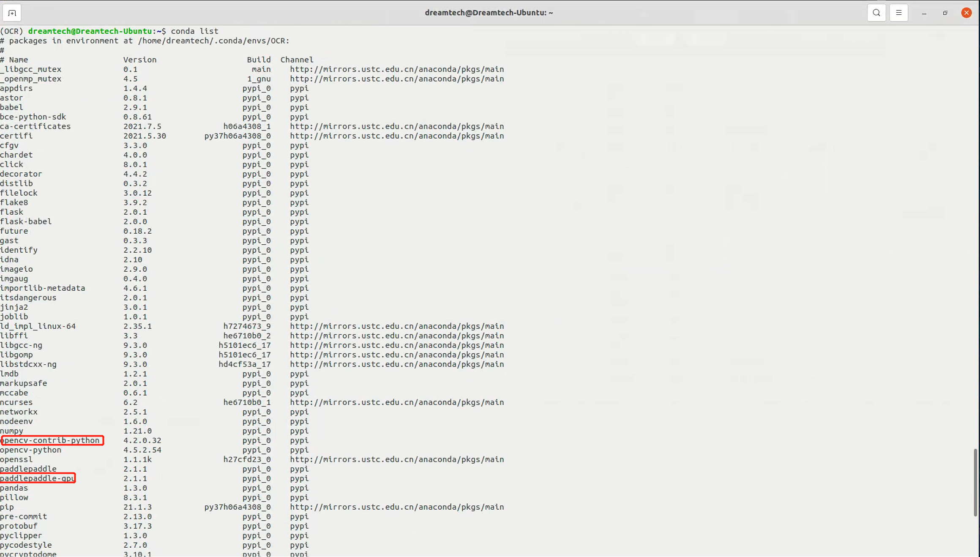The width and height of the screenshot is (980, 557).
Task: Click the decorator package name
Action: point(21,174)
